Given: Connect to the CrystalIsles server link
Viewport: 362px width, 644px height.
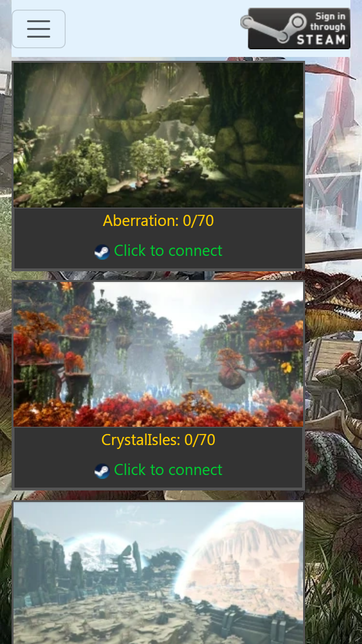Looking at the screenshot, I should (168, 470).
